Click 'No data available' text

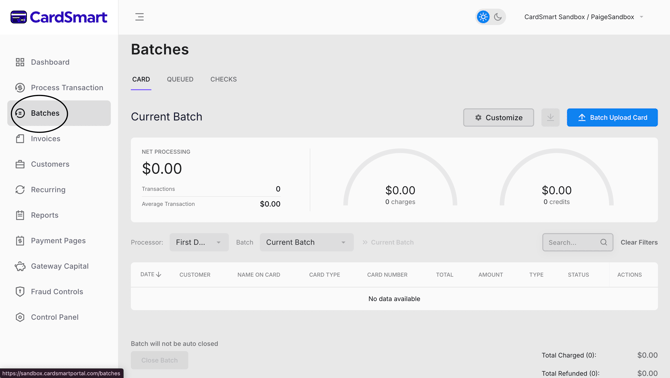[394, 299]
